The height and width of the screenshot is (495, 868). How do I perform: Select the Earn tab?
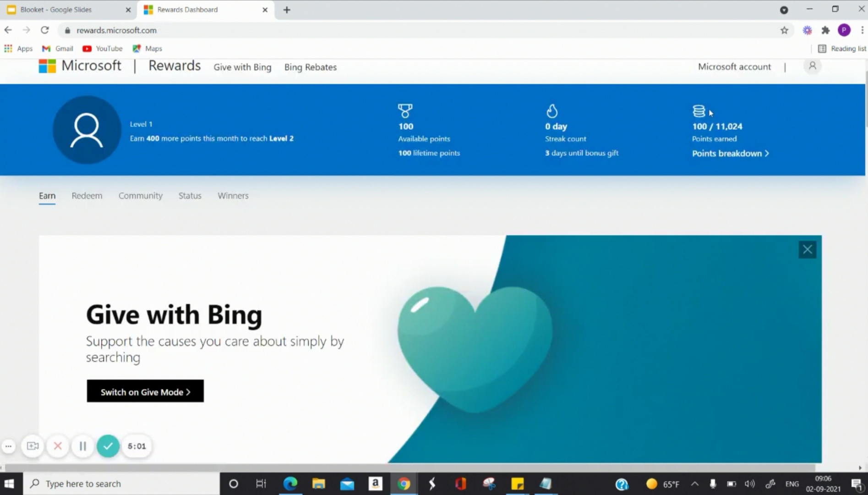pyautogui.click(x=47, y=196)
